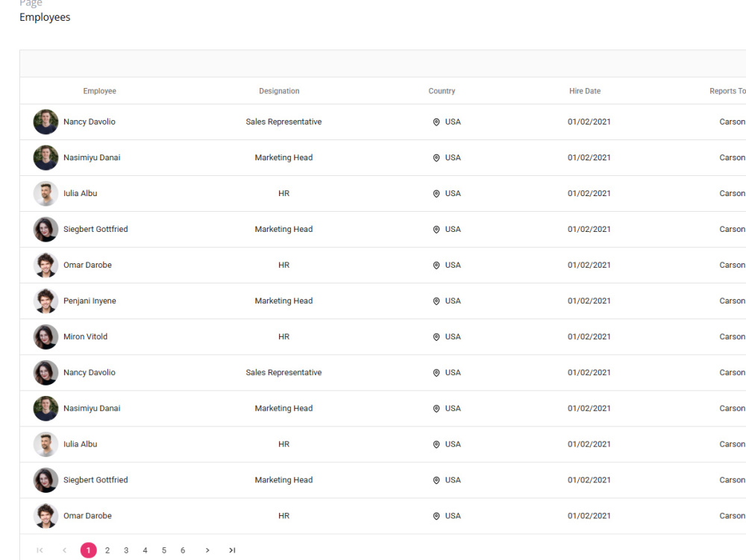The height and width of the screenshot is (560, 746).
Task: Go to page 5 in the pager
Action: tap(164, 550)
